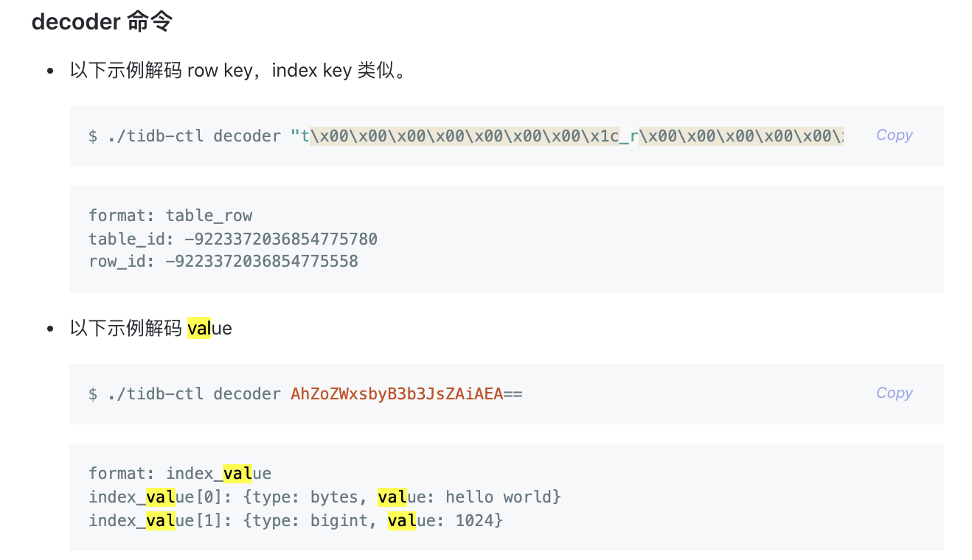This screenshot has height=560, width=972.
Task: Select the index_val[1] output line
Action: coord(295,520)
